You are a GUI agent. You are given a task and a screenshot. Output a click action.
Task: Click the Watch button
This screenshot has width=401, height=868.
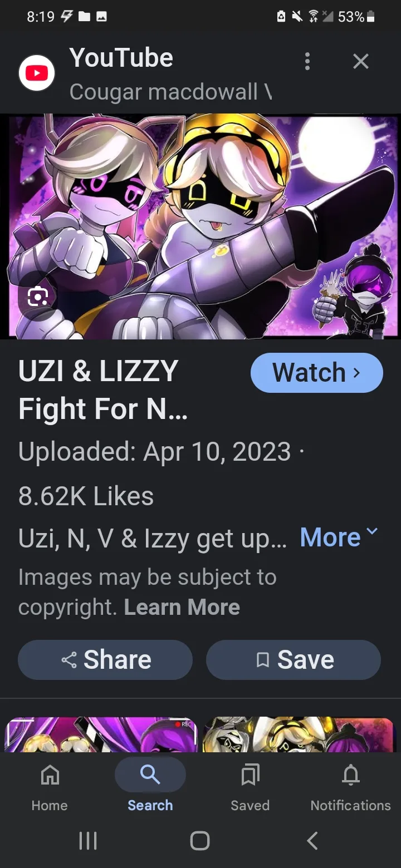tap(317, 373)
